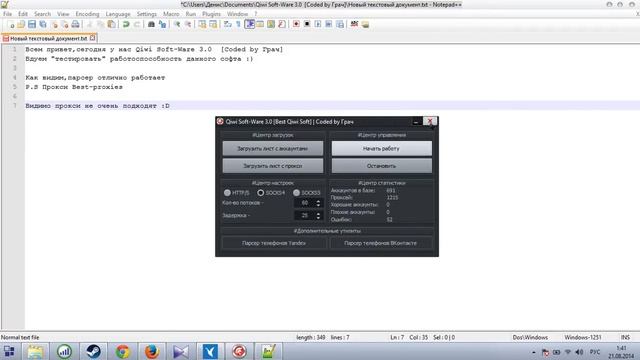Open the Edit menu
The height and width of the screenshot is (360, 640).
pyautogui.click(x=23, y=14)
